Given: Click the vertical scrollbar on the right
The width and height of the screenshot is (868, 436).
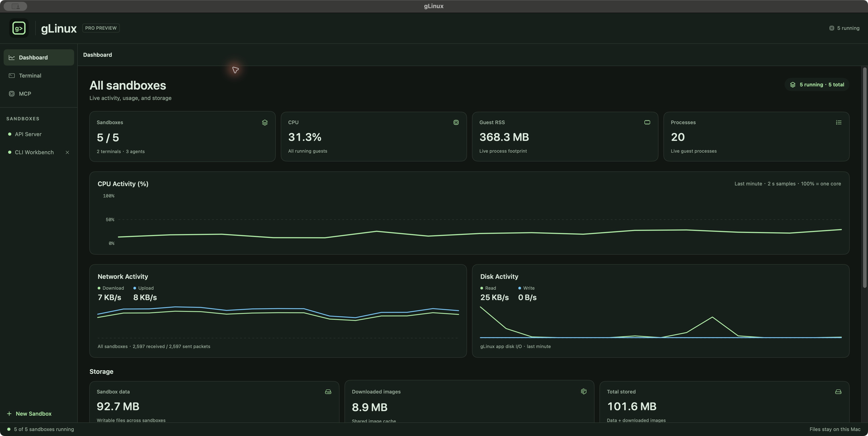Looking at the screenshot, I should 864,178.
